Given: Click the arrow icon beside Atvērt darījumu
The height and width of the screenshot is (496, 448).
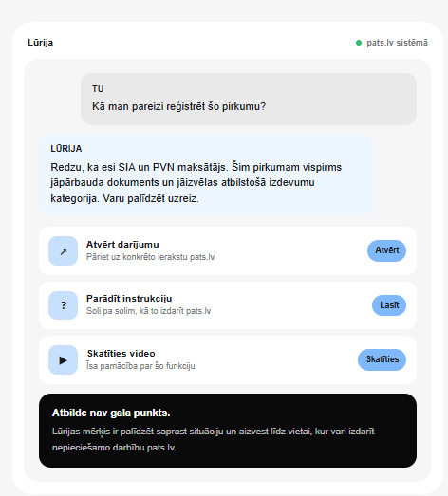Looking at the screenshot, I should pyautogui.click(x=63, y=251).
